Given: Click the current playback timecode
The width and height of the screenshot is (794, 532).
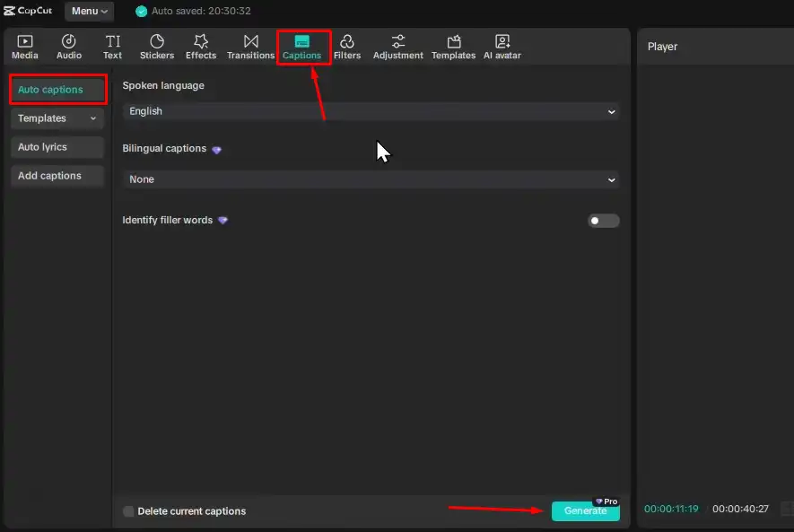Looking at the screenshot, I should (670, 508).
